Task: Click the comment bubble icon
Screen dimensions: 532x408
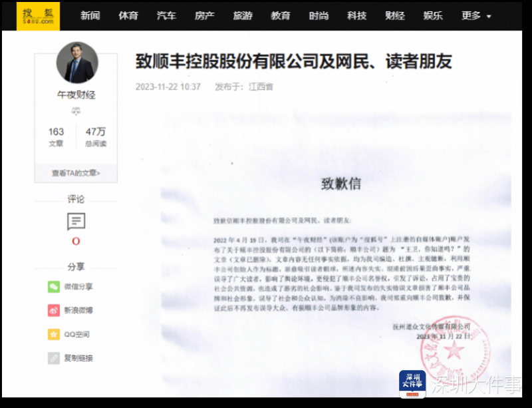Action: click(76, 222)
